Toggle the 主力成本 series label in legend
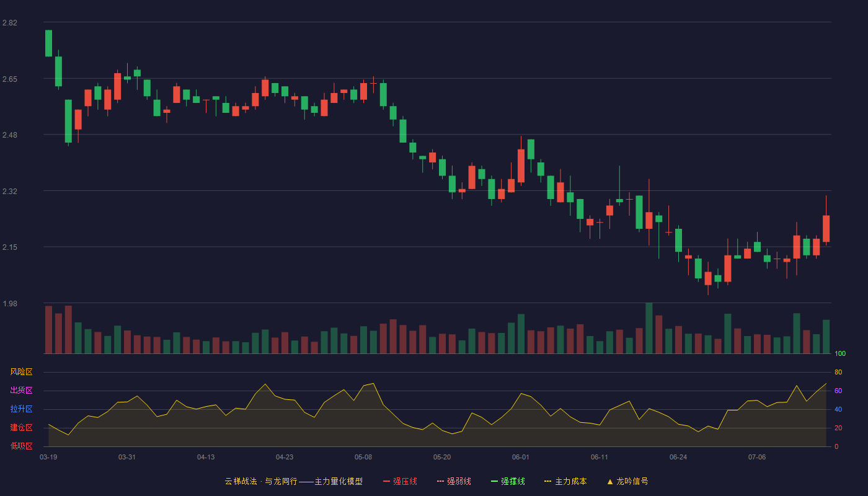The image size is (868, 496). click(570, 481)
